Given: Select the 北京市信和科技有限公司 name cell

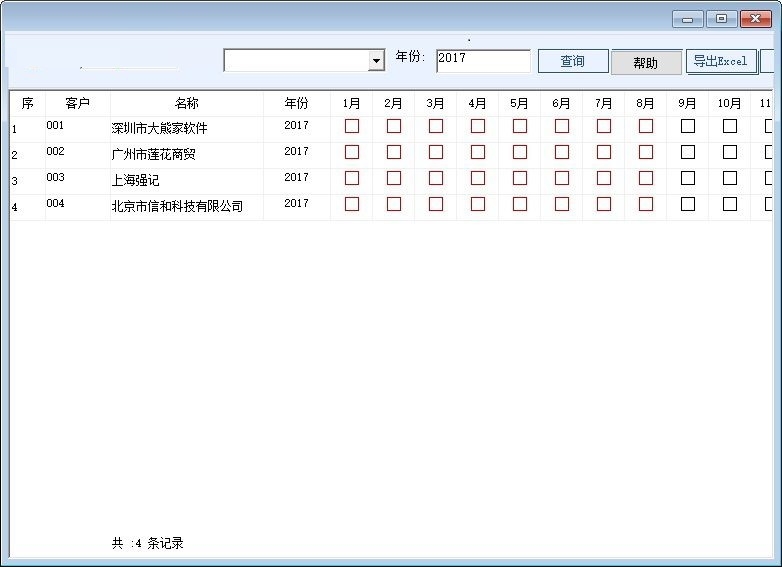Looking at the screenshot, I should point(187,206).
